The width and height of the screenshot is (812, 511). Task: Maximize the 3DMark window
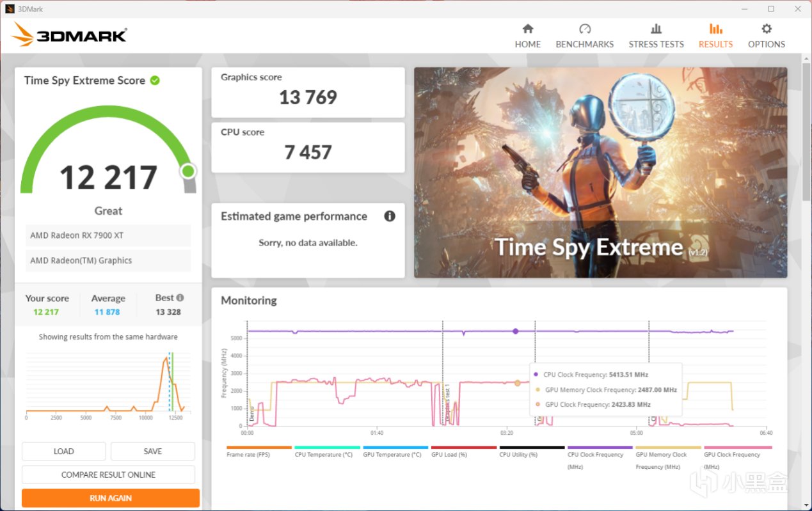pyautogui.click(x=771, y=9)
